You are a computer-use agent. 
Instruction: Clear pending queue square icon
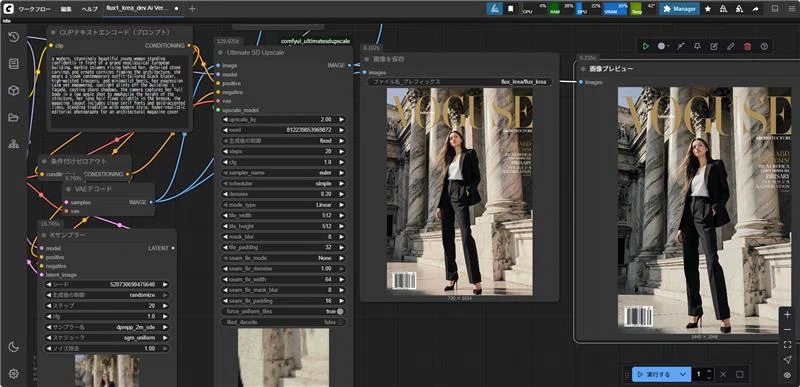pos(739,374)
